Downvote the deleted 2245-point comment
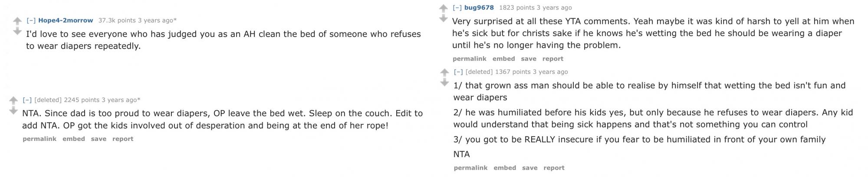This screenshot has width=868, height=177. pos(13,110)
